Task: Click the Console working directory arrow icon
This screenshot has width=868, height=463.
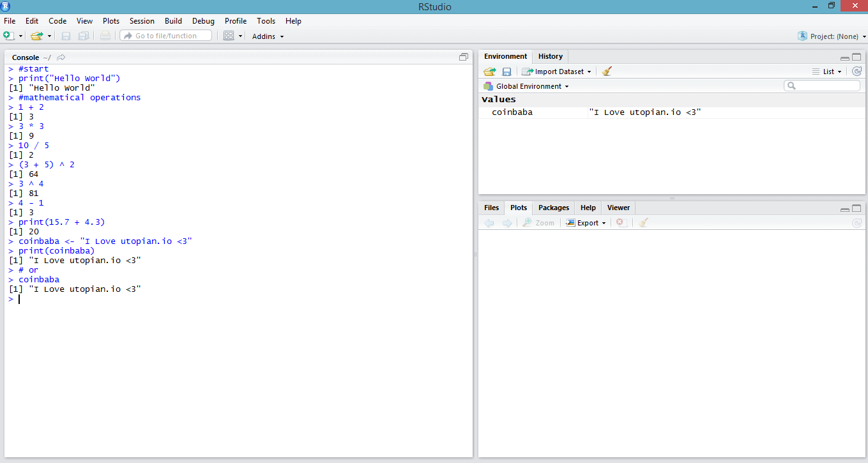Action: point(61,57)
